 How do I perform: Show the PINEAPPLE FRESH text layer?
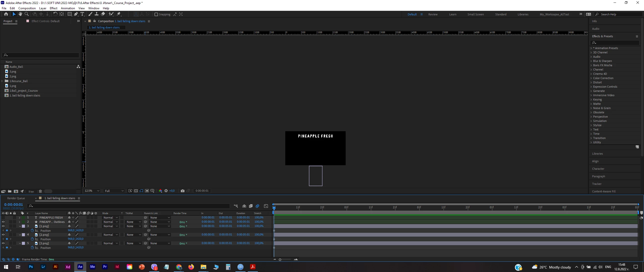click(x=3, y=218)
